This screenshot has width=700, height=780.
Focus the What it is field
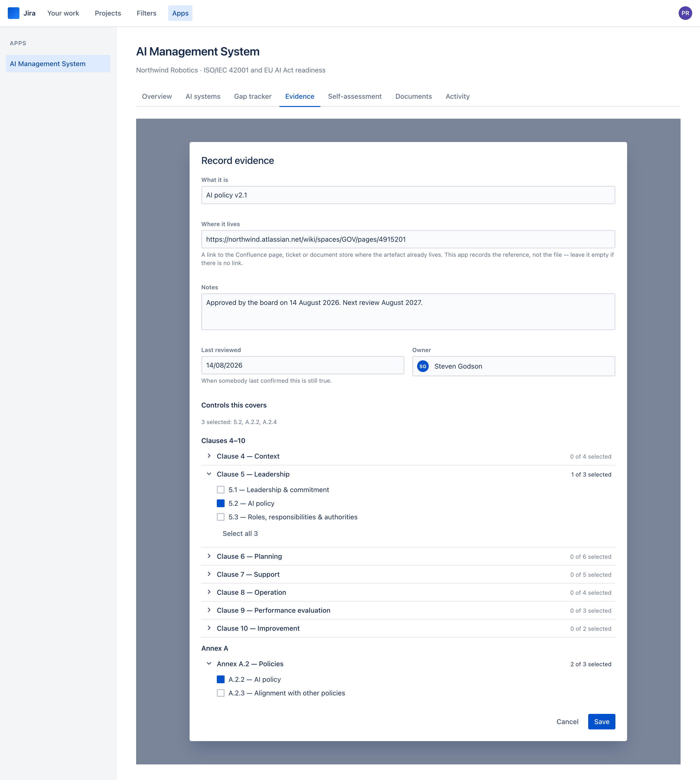[x=408, y=195]
